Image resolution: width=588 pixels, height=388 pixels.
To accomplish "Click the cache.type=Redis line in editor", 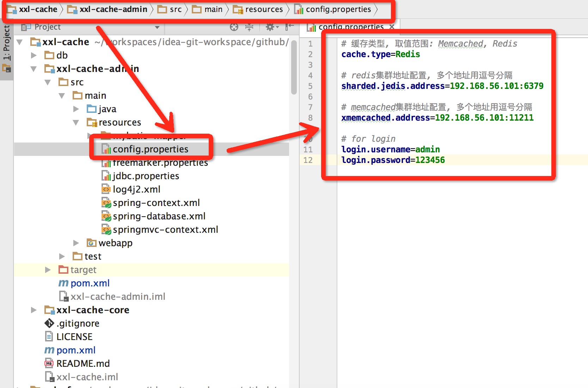I will click(381, 54).
